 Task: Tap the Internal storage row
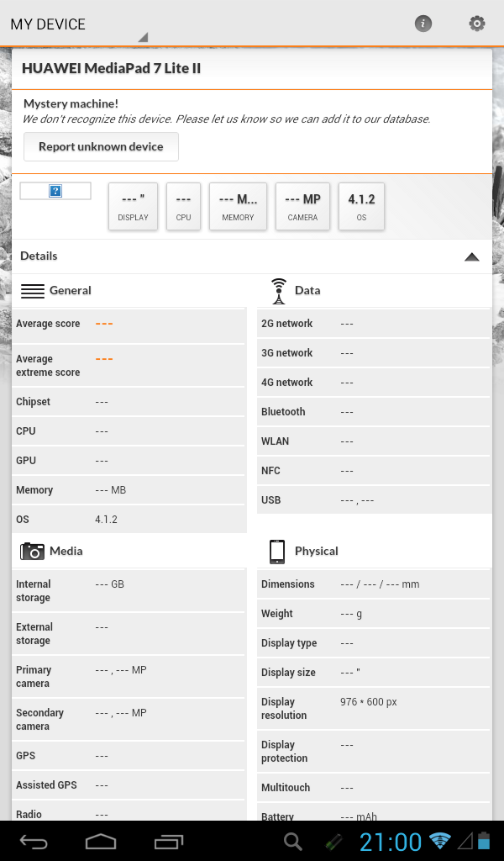pyautogui.click(x=129, y=591)
